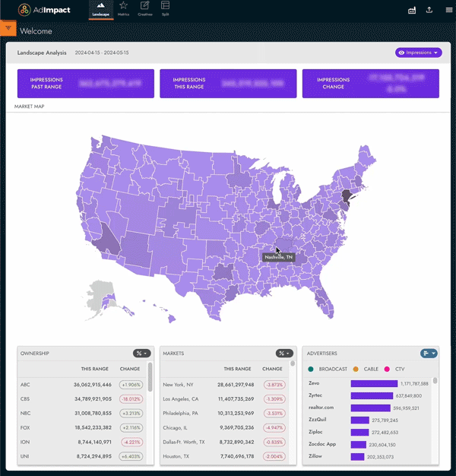Click the ZzzQuil advertiser label
The width and height of the screenshot is (456, 476).
(318, 420)
